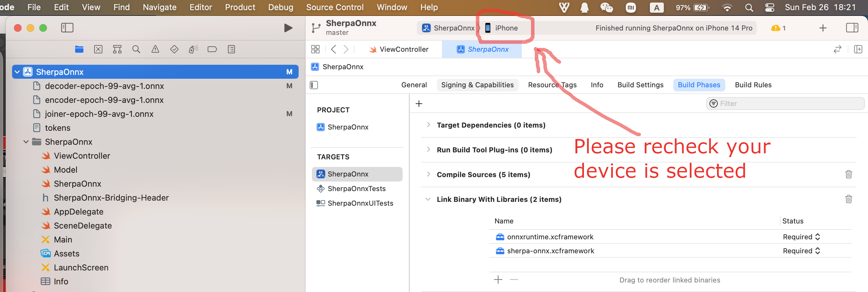Collapse the SherpaOnnx project root
This screenshot has height=292, width=868.
[17, 72]
